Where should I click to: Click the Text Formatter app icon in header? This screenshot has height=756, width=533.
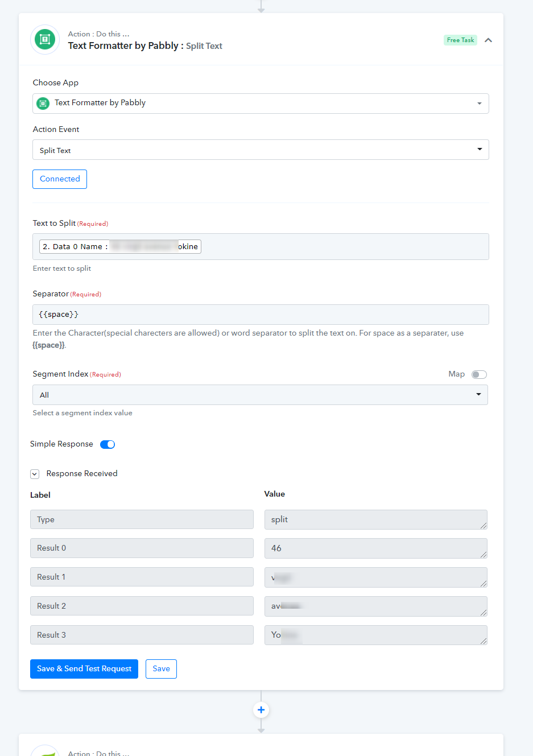click(x=45, y=40)
